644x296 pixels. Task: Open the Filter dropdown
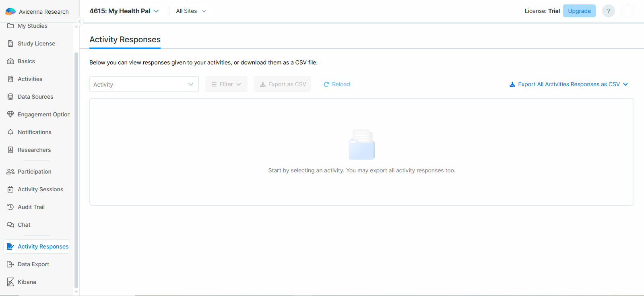click(226, 84)
